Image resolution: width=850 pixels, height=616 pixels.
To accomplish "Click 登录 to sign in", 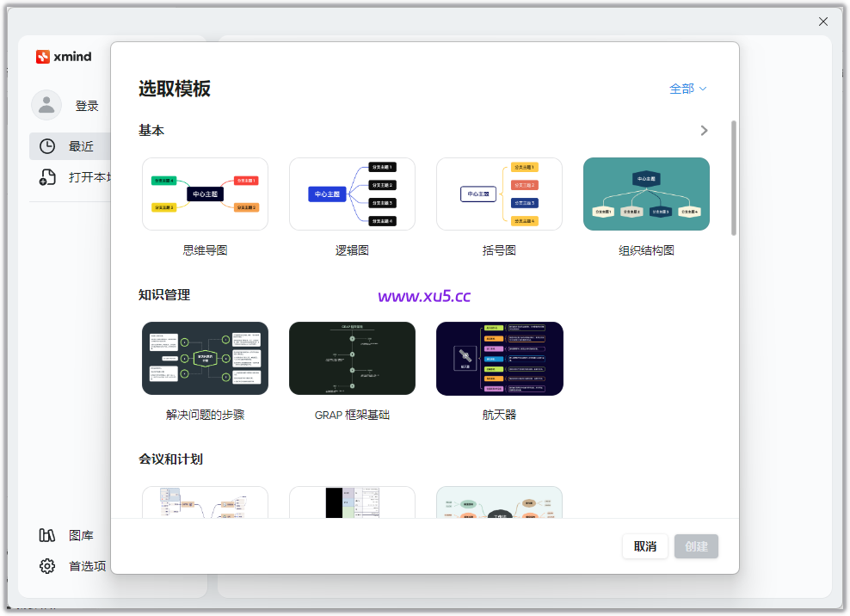I will (87, 105).
